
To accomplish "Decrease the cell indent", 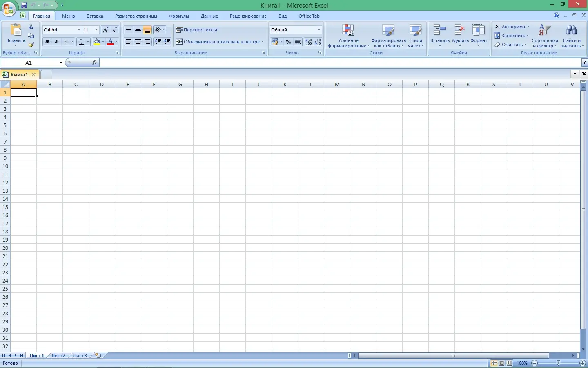I will (x=158, y=42).
